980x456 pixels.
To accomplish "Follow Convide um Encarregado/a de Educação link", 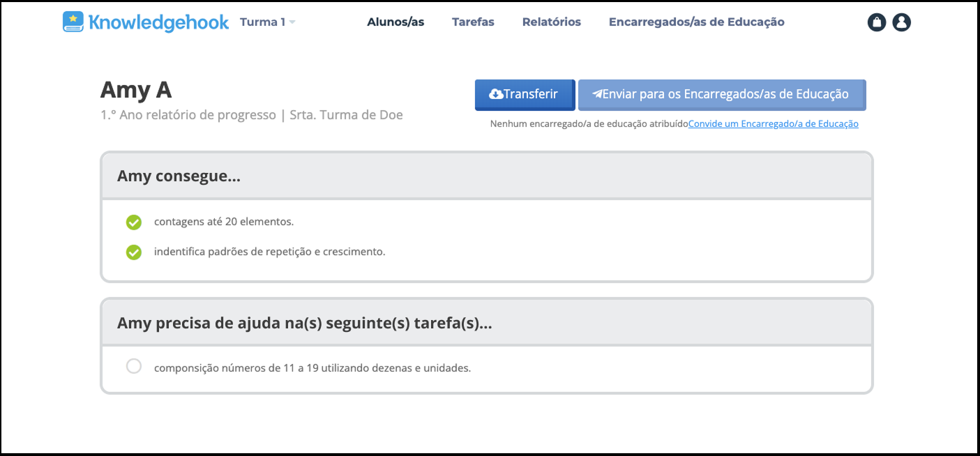I will coord(774,124).
